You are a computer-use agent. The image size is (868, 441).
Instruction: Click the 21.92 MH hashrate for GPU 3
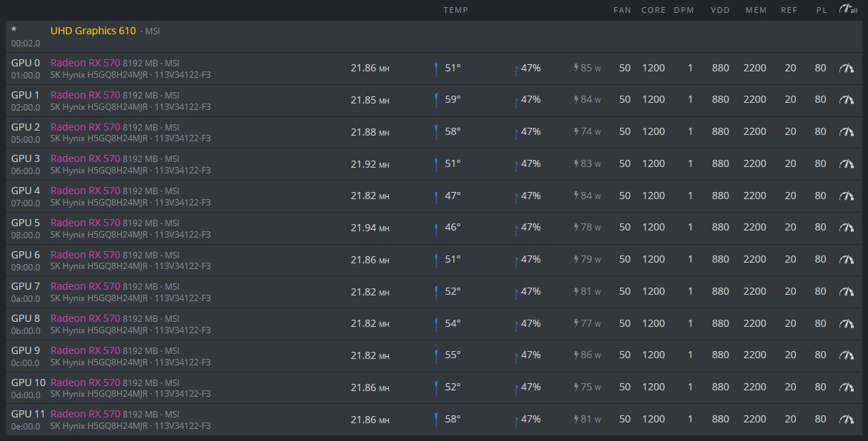pyautogui.click(x=370, y=164)
